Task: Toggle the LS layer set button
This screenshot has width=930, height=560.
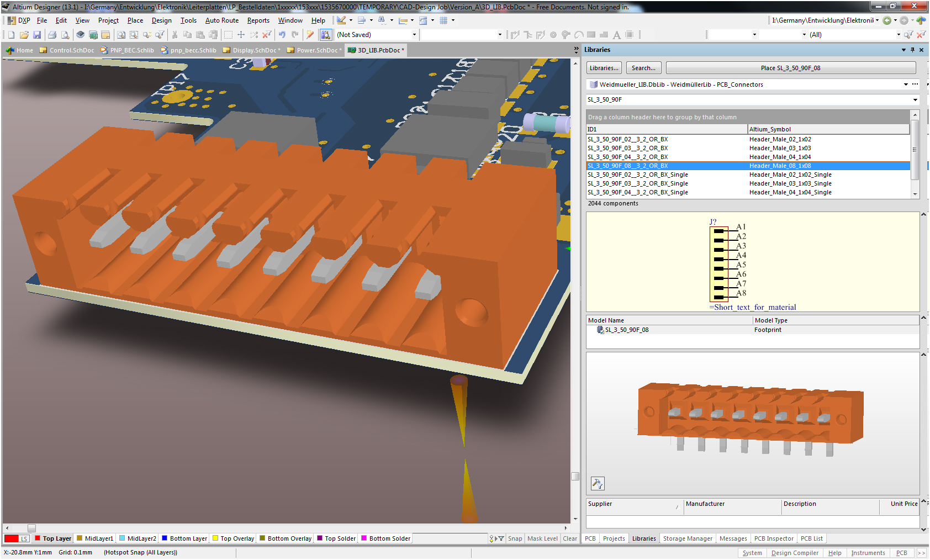Action: point(24,538)
